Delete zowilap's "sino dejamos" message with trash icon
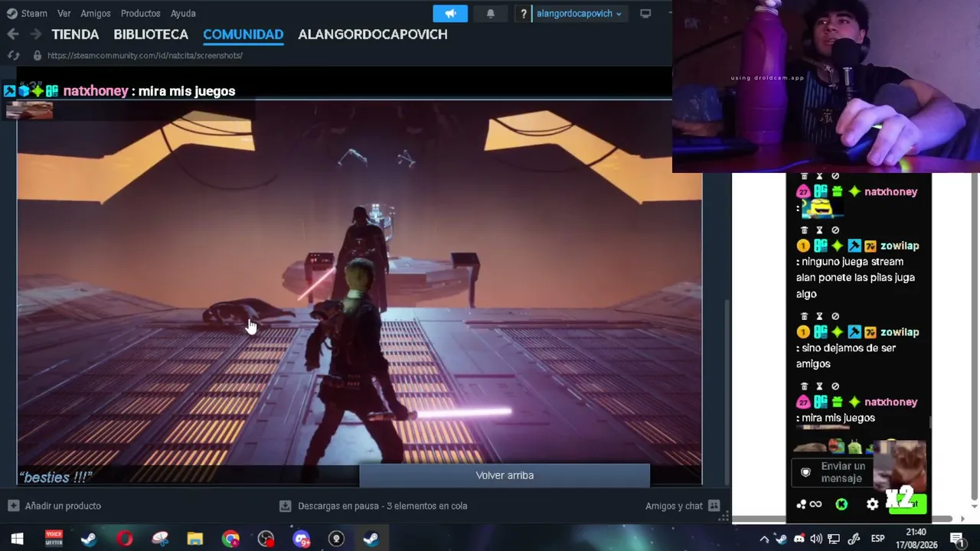980x551 pixels. 804,316
